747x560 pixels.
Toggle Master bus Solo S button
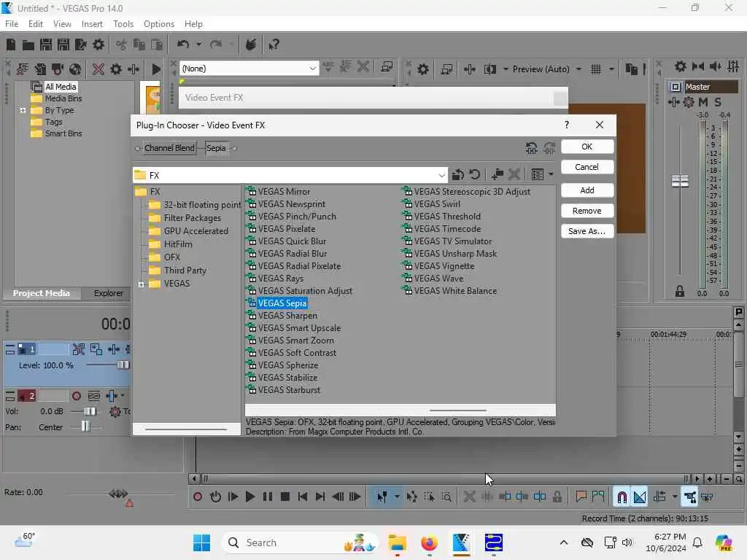tap(718, 102)
